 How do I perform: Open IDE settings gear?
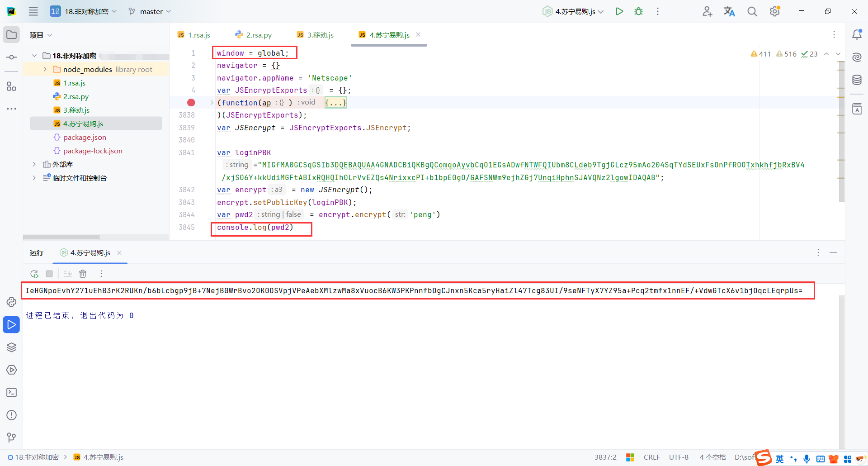[775, 11]
